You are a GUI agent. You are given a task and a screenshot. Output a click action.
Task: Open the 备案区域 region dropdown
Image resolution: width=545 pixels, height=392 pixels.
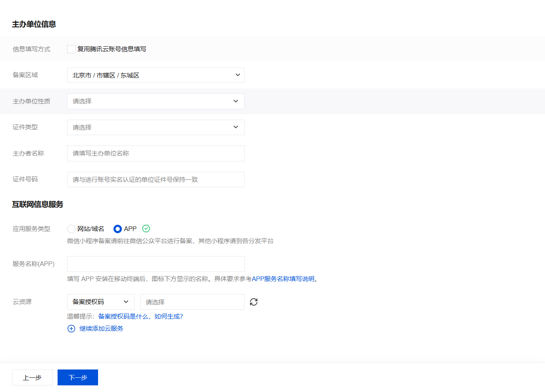click(156, 75)
